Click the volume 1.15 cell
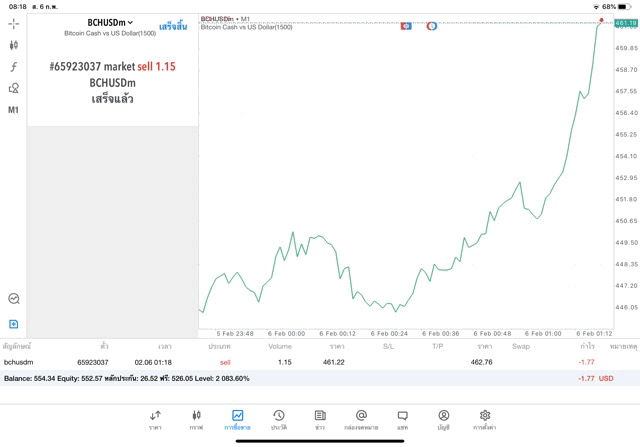Screen dimensions: 640x447 click(x=284, y=362)
